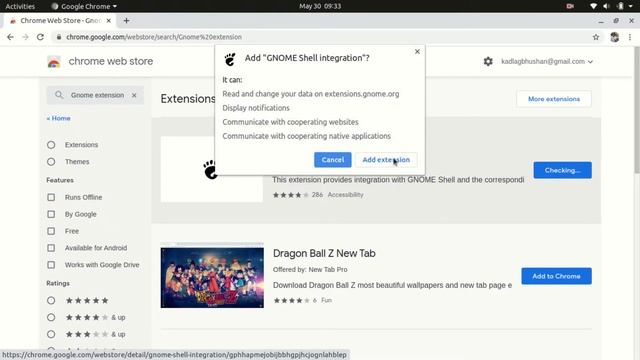Enable the By Google checkbox
This screenshot has height=360, width=640.
[51, 214]
